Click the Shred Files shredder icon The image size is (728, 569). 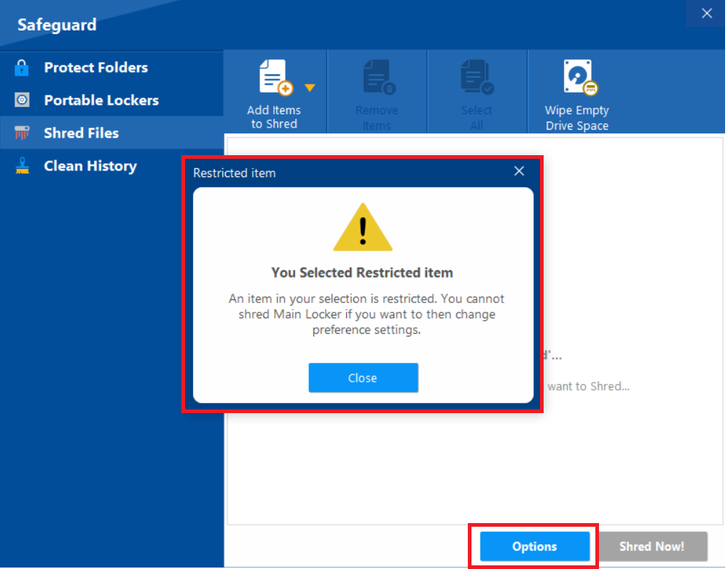[x=22, y=133]
